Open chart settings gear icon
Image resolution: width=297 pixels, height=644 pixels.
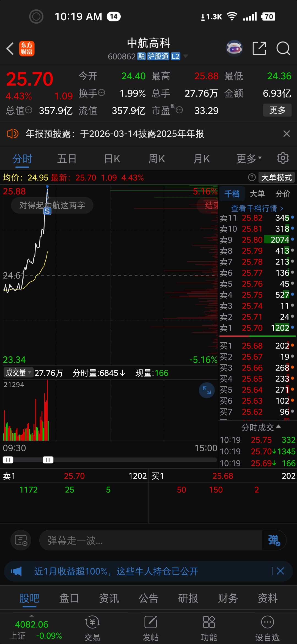(x=283, y=158)
